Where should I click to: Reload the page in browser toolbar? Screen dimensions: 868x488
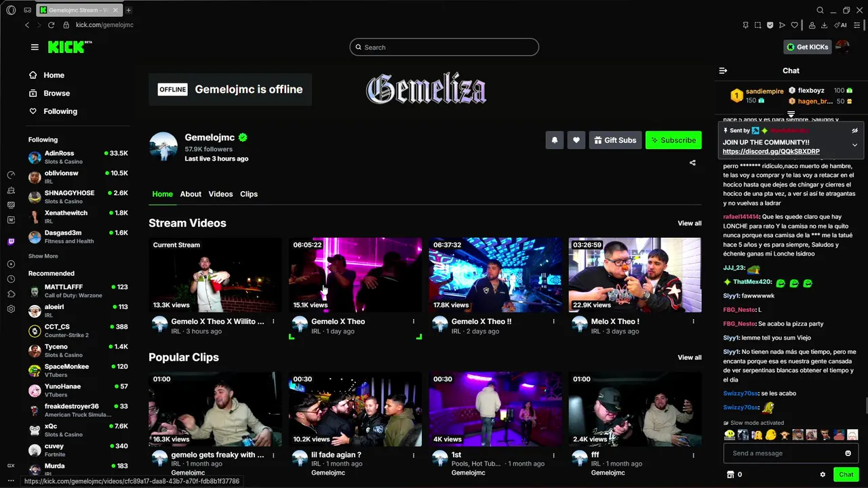(x=52, y=25)
